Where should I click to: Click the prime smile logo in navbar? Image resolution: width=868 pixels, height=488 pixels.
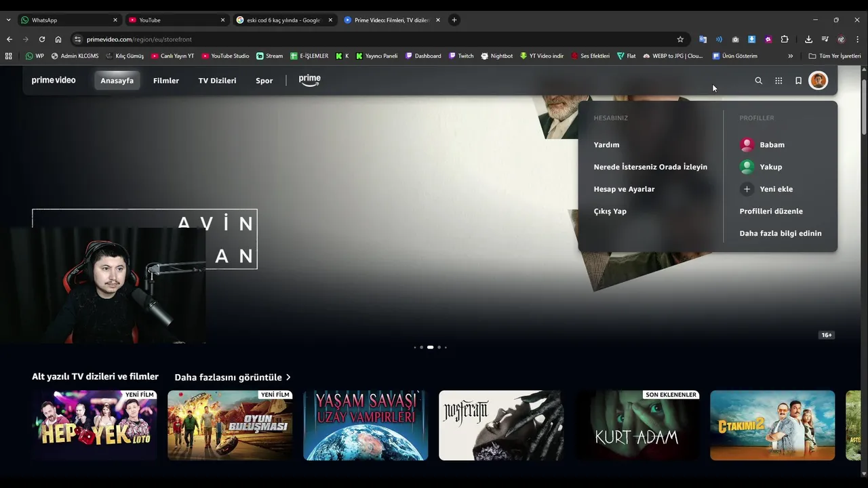[x=309, y=80]
